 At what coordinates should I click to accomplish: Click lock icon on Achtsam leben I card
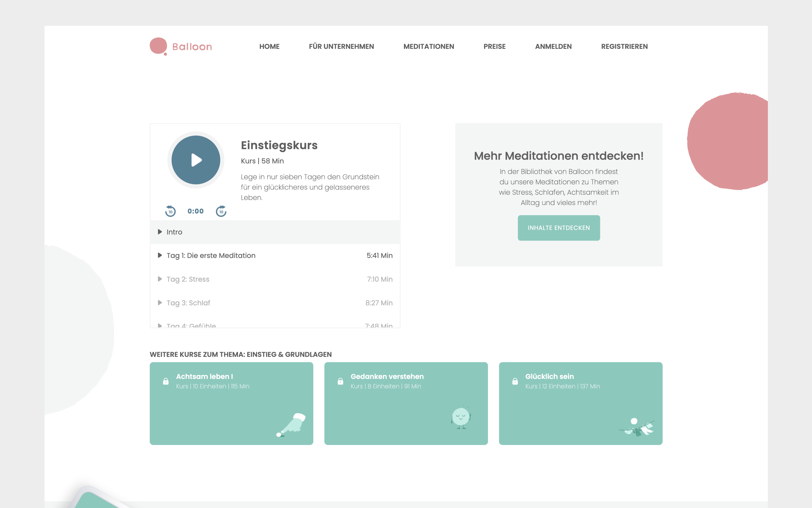[166, 381]
